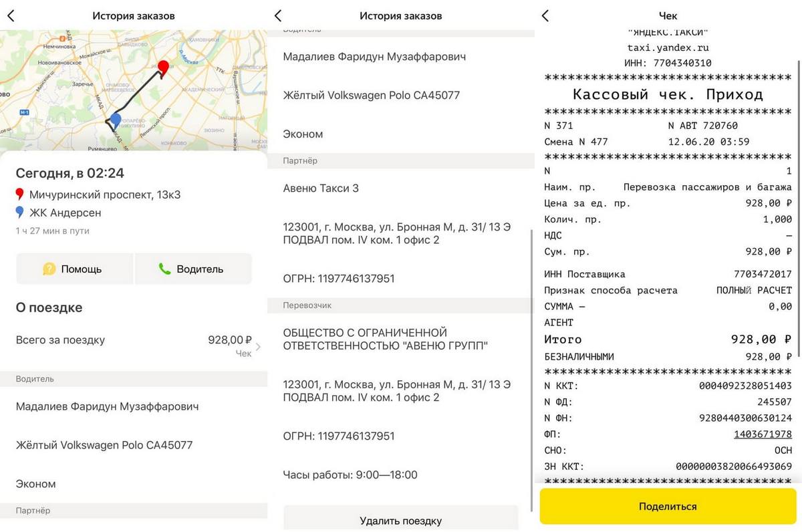Tap the green phone icon for driver

[164, 269]
